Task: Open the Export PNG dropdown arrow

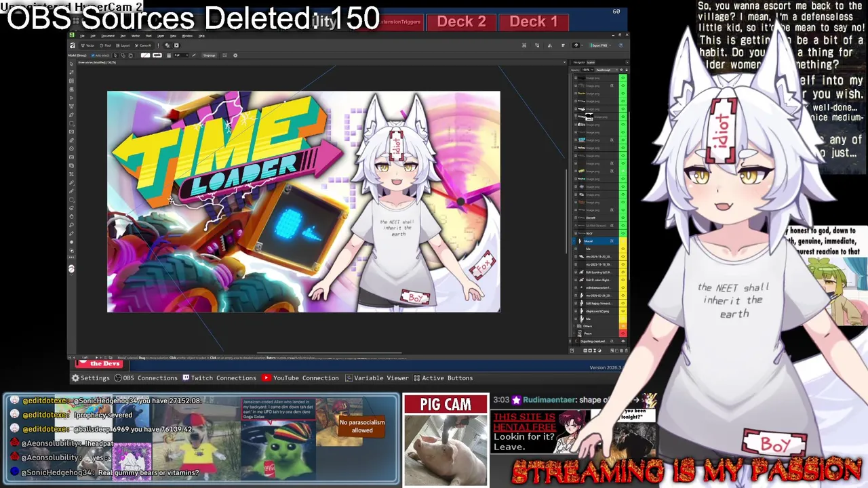Action: (x=610, y=45)
